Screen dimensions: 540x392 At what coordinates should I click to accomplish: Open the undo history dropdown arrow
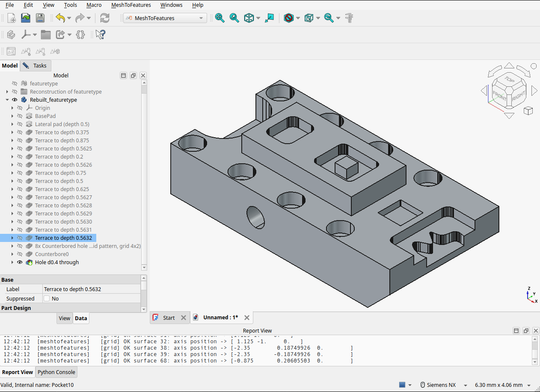69,18
